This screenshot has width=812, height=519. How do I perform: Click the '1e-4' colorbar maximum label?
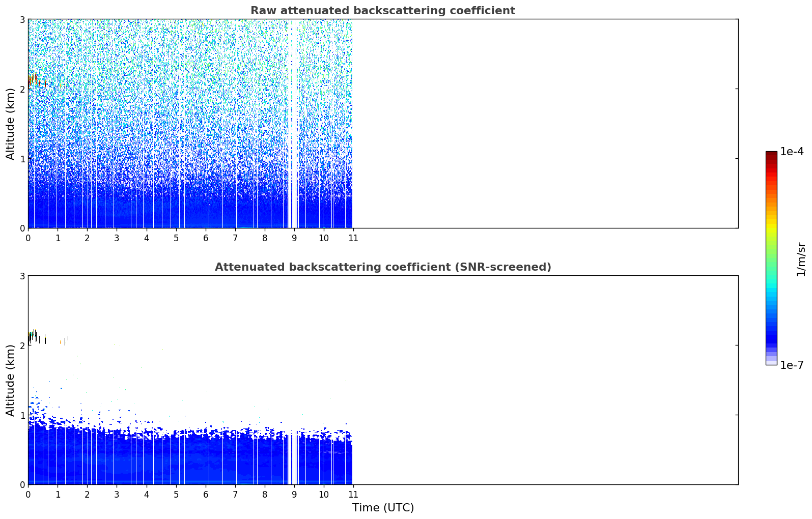click(x=792, y=152)
